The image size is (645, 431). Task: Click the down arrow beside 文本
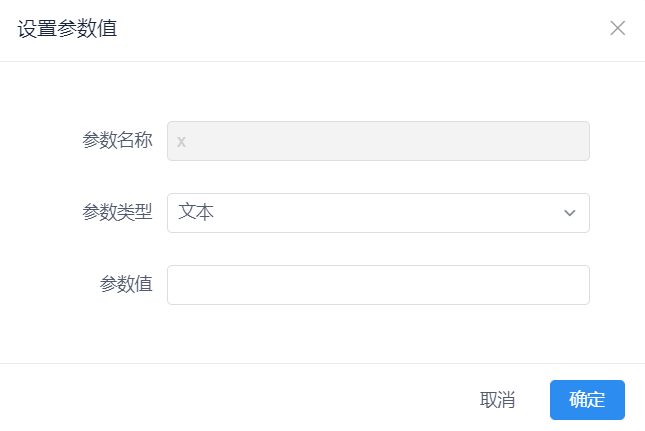pyautogui.click(x=570, y=213)
